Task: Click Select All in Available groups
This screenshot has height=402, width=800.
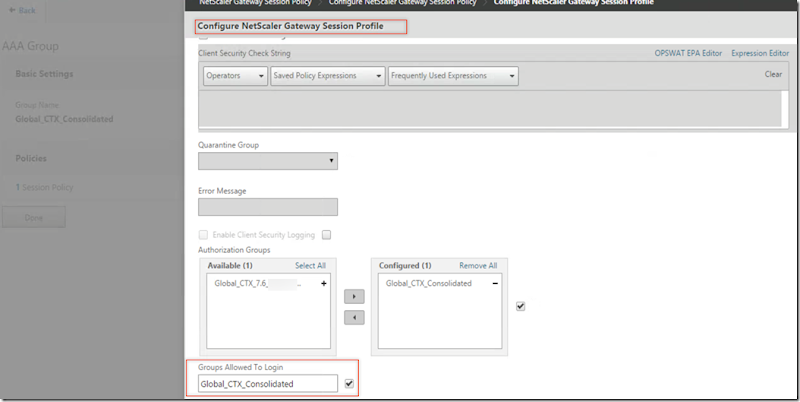Action: [x=310, y=266]
